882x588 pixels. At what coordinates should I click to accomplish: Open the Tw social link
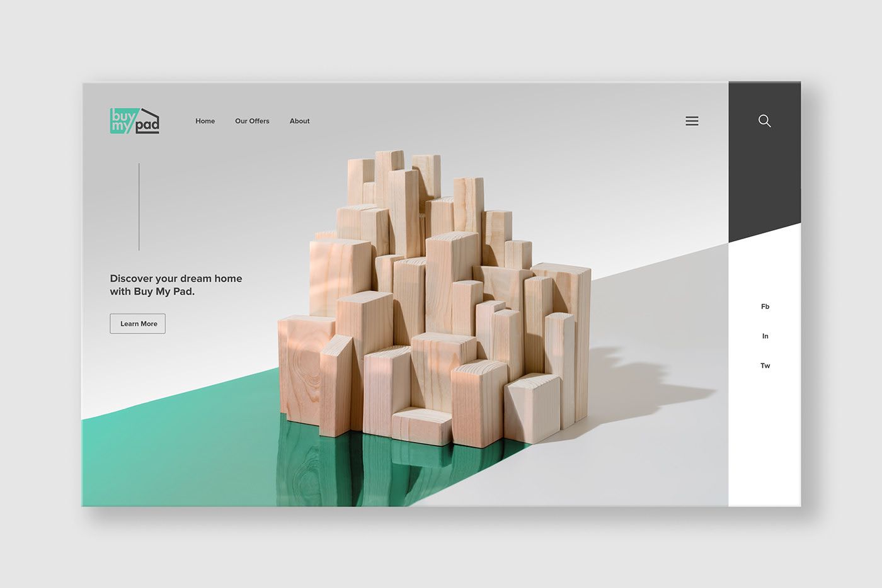click(765, 366)
